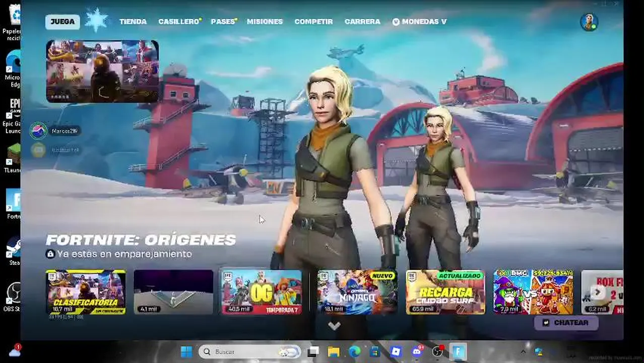Open File Explorer from the taskbar
Image resolution: width=644 pixels, height=363 pixels.
[x=334, y=351]
